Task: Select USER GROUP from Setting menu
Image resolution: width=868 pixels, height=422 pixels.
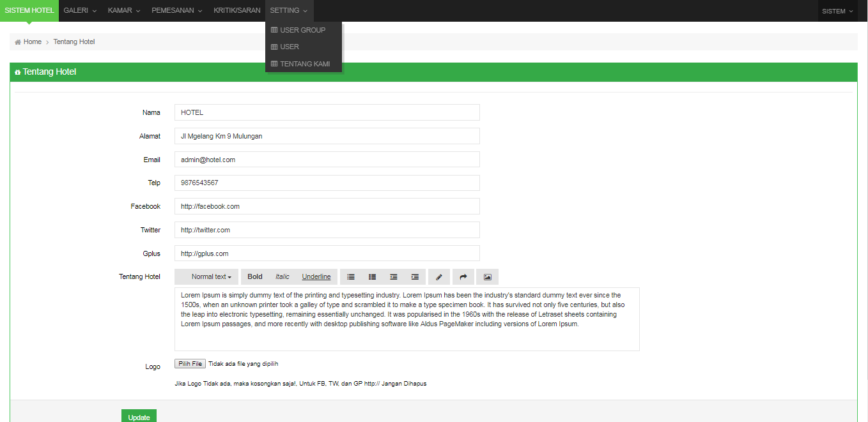Action: 302,30
